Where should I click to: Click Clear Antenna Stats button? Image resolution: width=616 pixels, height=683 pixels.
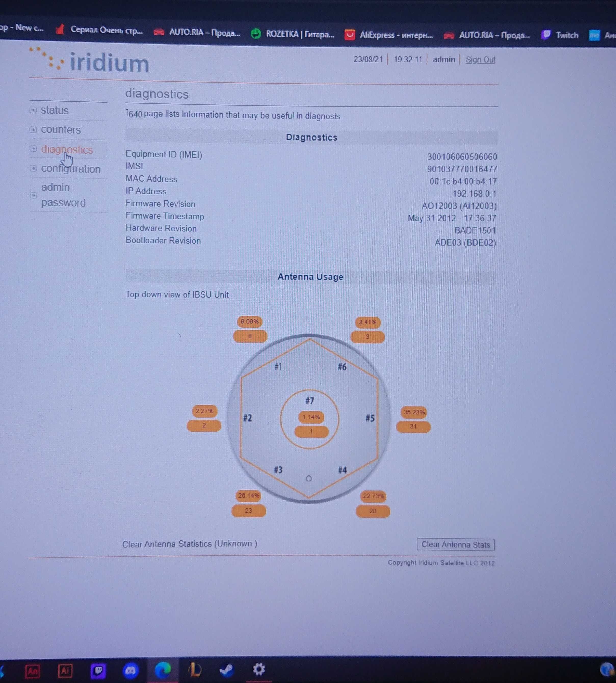point(455,544)
